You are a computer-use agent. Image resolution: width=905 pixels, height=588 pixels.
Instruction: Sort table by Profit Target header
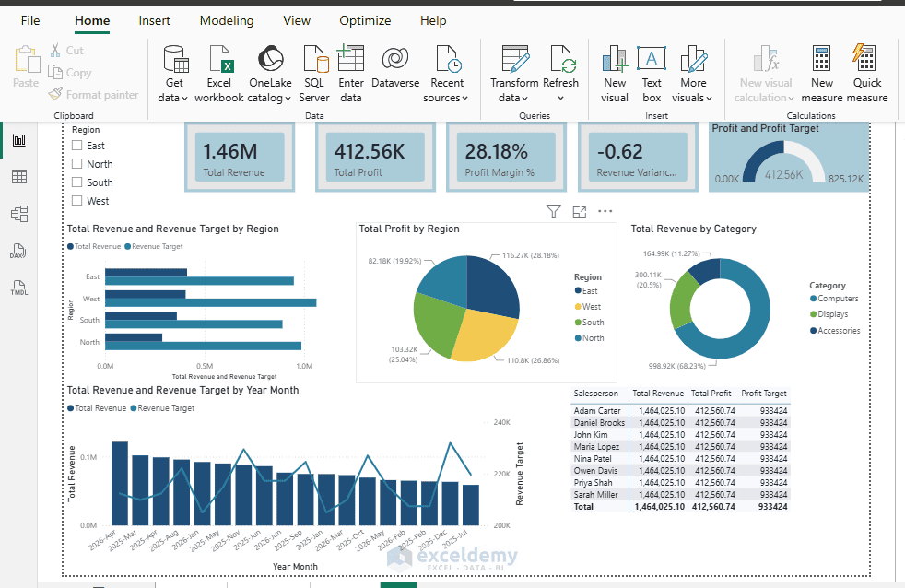coord(764,393)
